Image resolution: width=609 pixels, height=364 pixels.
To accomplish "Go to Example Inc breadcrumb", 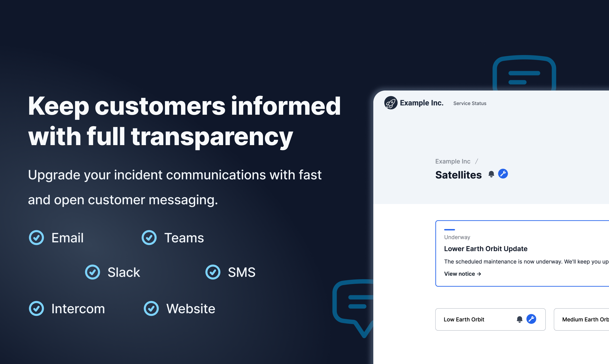I will pyautogui.click(x=453, y=161).
